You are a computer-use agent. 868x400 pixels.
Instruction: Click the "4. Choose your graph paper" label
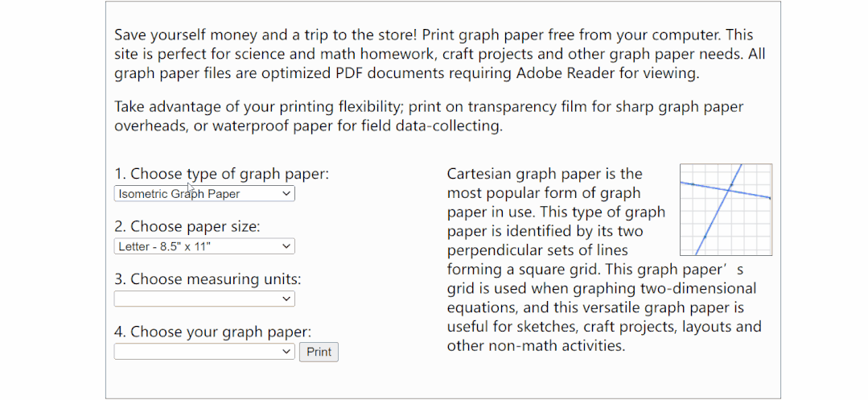(x=212, y=332)
